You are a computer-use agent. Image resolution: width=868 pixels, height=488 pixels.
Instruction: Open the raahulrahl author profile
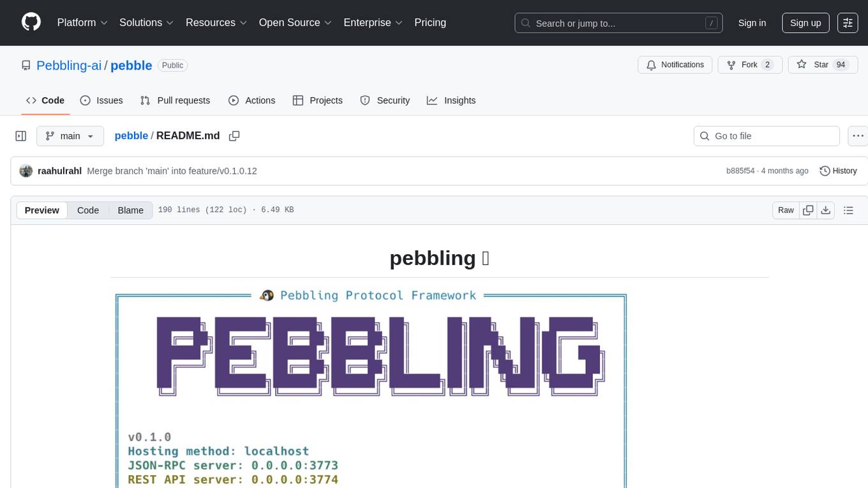click(x=59, y=171)
